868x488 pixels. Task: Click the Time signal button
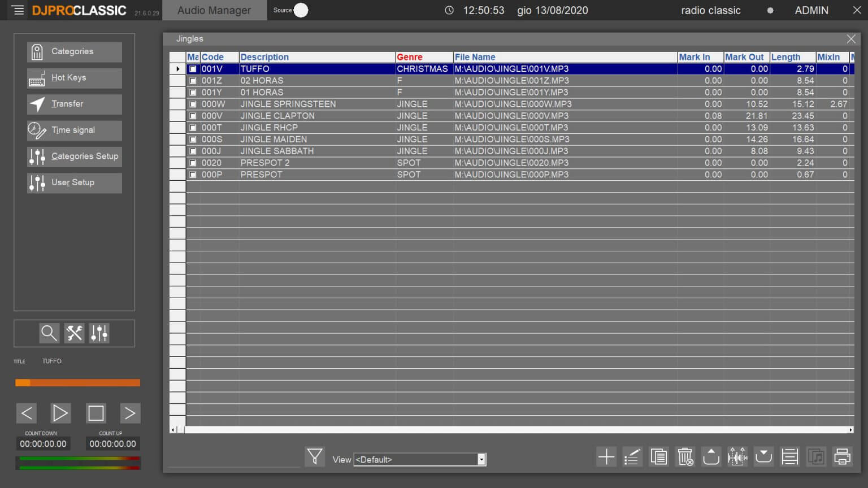pyautogui.click(x=74, y=130)
